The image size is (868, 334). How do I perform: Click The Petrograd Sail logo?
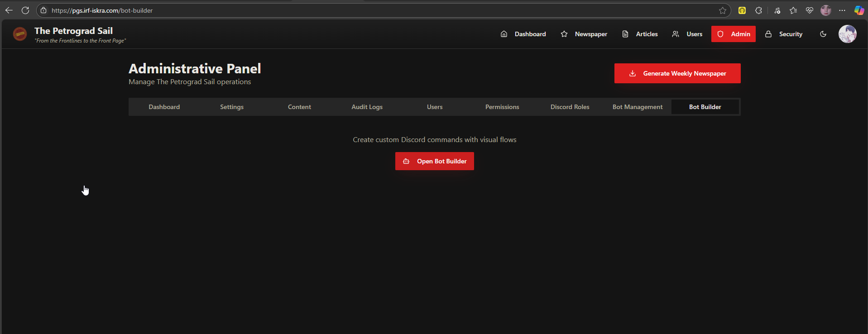point(20,33)
